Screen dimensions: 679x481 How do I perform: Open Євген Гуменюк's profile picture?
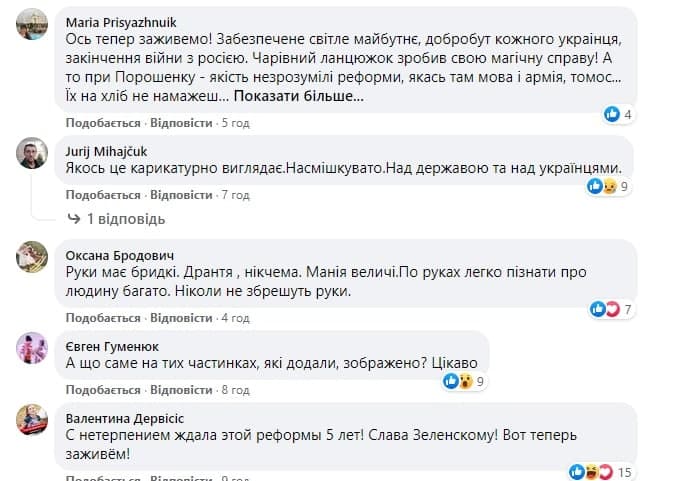(33, 347)
